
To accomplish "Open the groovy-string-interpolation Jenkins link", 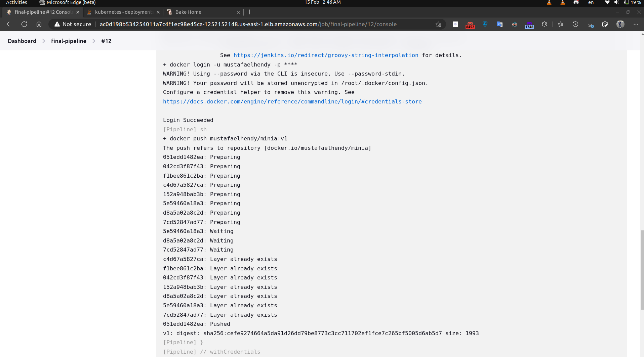I will (x=326, y=55).
